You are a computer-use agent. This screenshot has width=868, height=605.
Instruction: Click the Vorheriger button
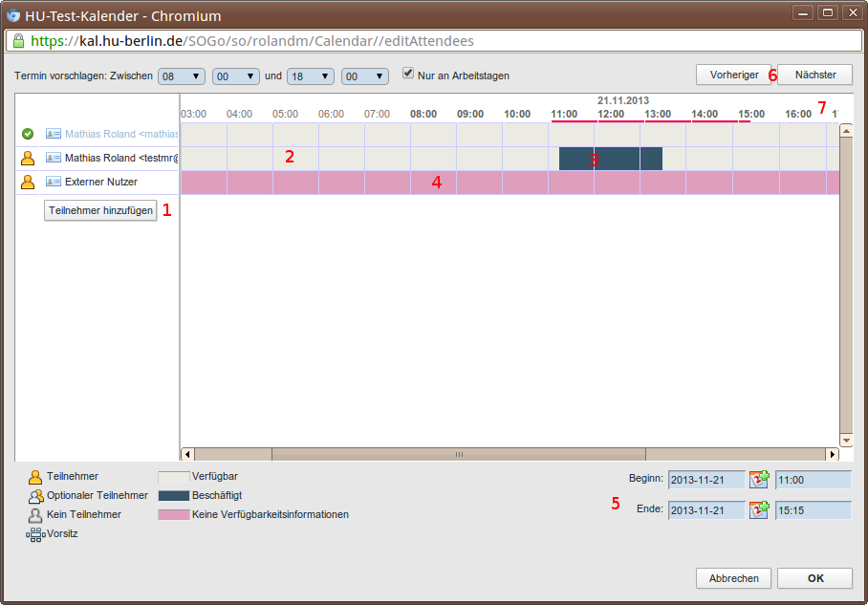pos(733,75)
